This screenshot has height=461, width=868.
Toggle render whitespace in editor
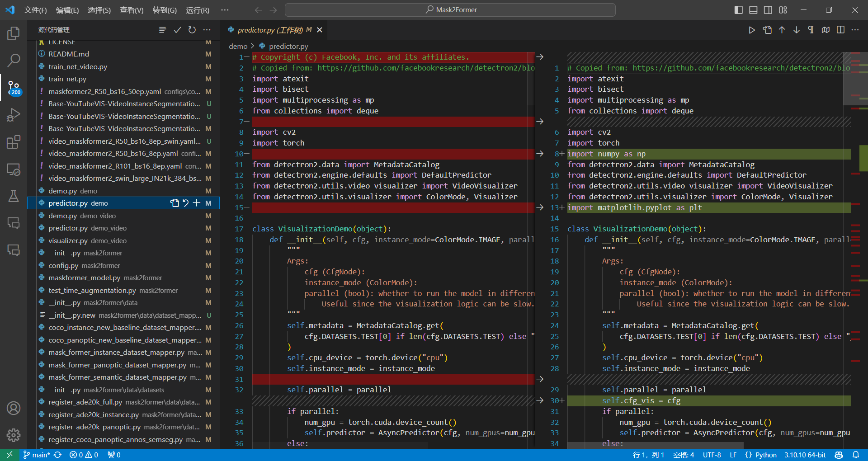[811, 30]
